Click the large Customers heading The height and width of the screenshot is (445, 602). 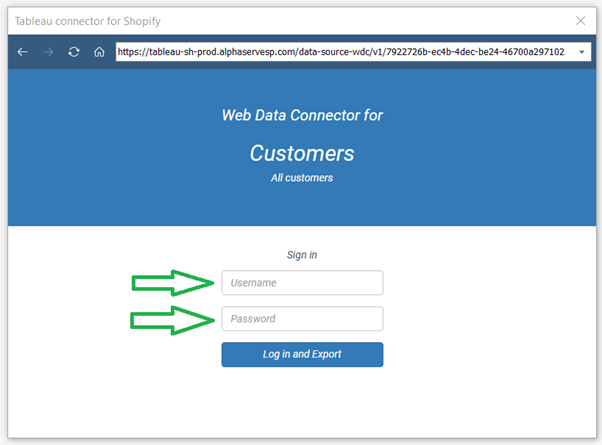[x=302, y=154]
